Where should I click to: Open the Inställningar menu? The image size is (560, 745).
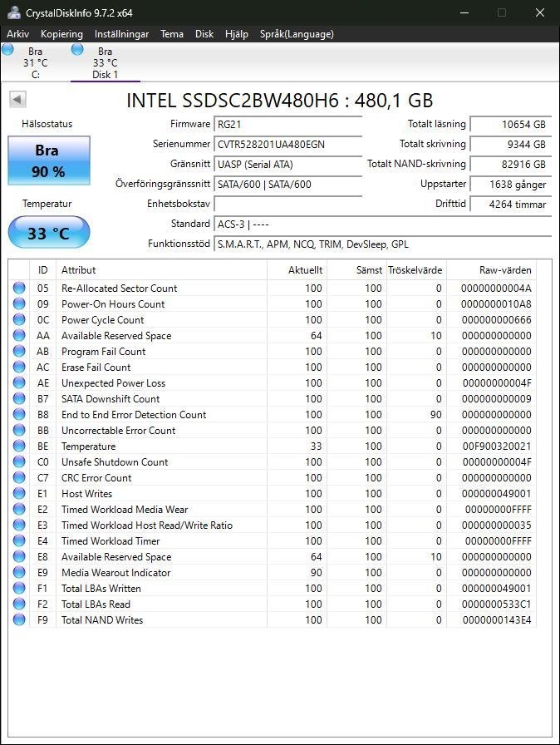pyautogui.click(x=121, y=34)
